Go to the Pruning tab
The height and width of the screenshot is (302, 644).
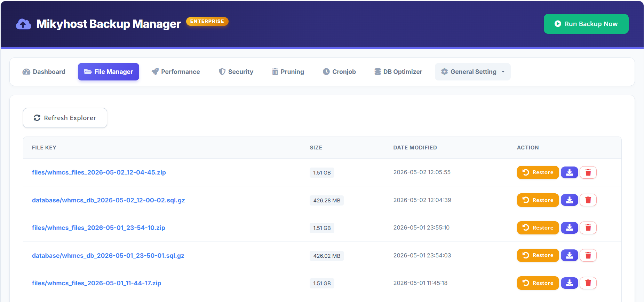coord(288,72)
